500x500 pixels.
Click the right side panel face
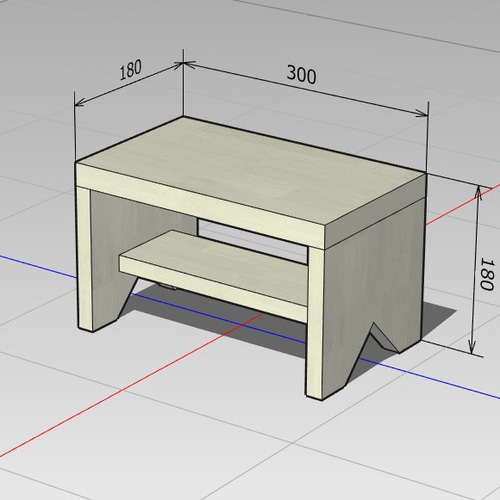373,283
